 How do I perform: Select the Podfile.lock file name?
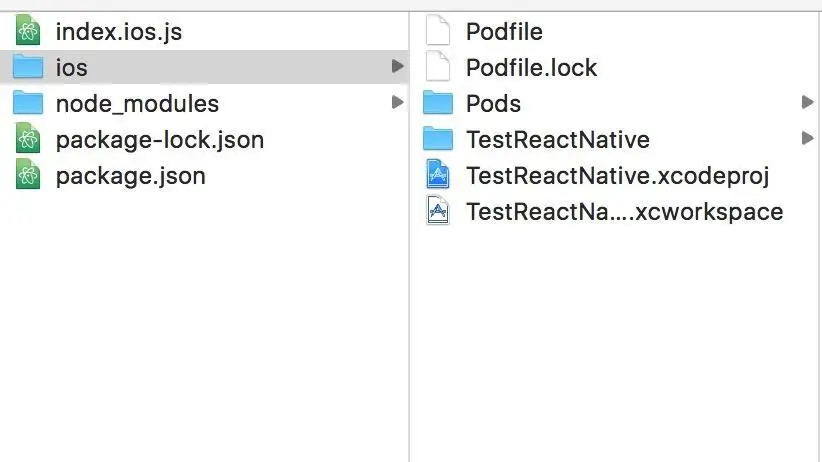(x=531, y=68)
